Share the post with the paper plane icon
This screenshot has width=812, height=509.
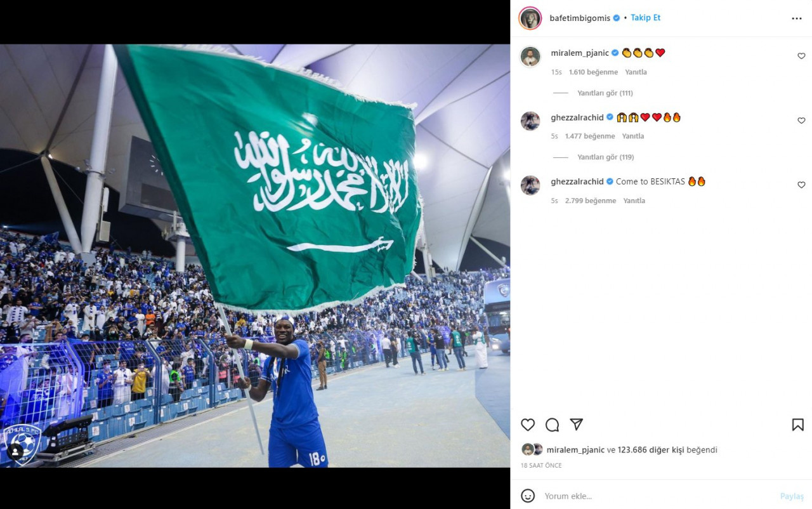point(576,425)
